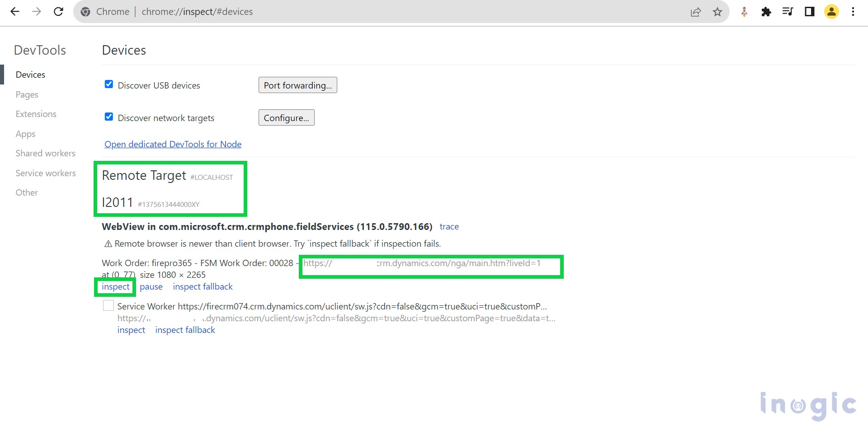Click the Chrome site info icon in the address bar
Screen dimensions: 868x431
pyautogui.click(x=85, y=12)
